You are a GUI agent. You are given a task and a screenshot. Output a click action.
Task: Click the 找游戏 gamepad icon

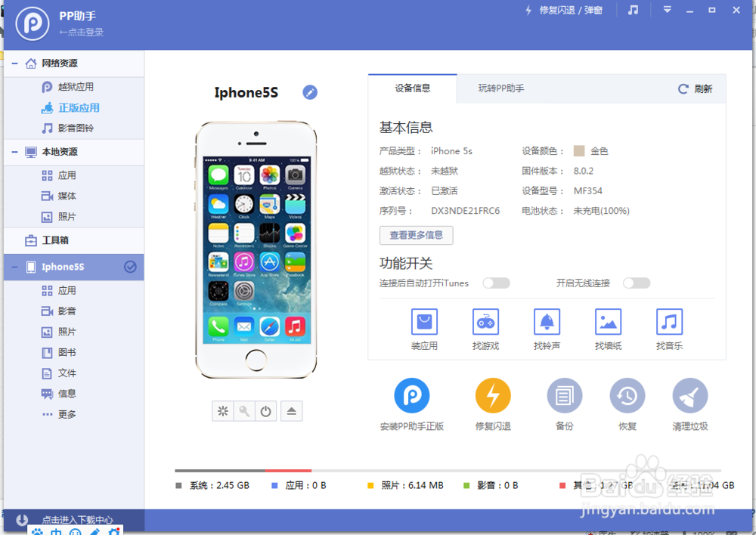pyautogui.click(x=485, y=321)
